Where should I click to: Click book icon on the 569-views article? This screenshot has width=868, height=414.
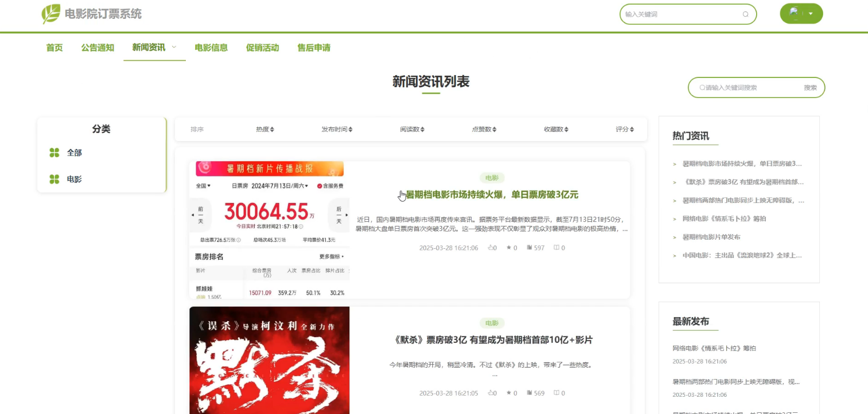[x=556, y=393]
